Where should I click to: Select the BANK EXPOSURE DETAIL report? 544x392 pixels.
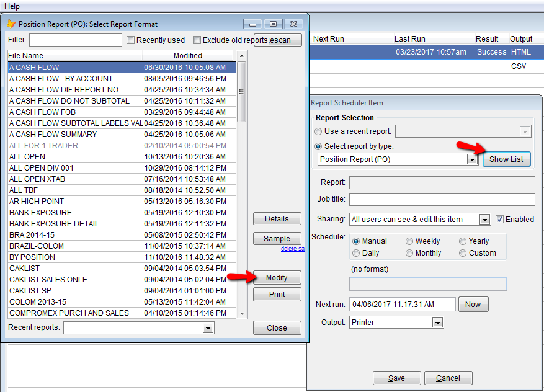click(122, 224)
